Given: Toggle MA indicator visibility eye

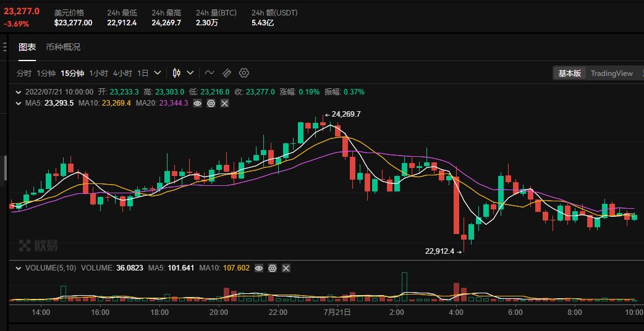Looking at the screenshot, I should (197, 103).
